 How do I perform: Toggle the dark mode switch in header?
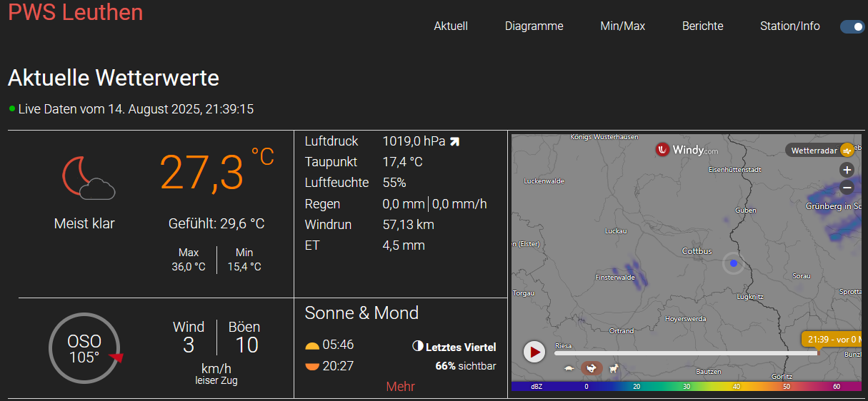(x=852, y=26)
